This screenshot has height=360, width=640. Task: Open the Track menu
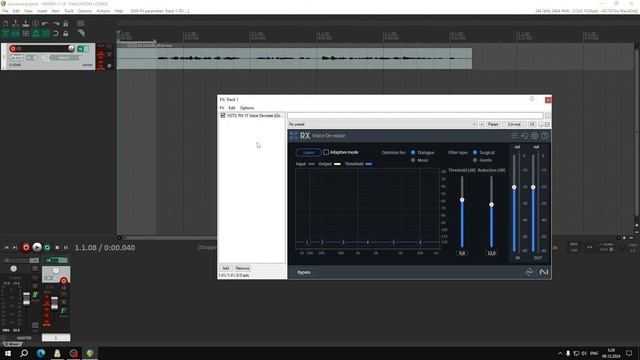[69, 11]
